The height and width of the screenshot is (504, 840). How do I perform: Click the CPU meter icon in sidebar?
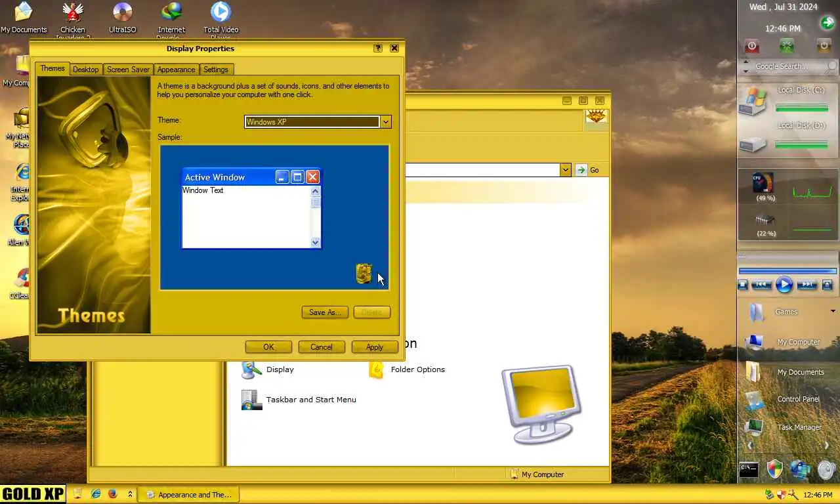tap(764, 183)
